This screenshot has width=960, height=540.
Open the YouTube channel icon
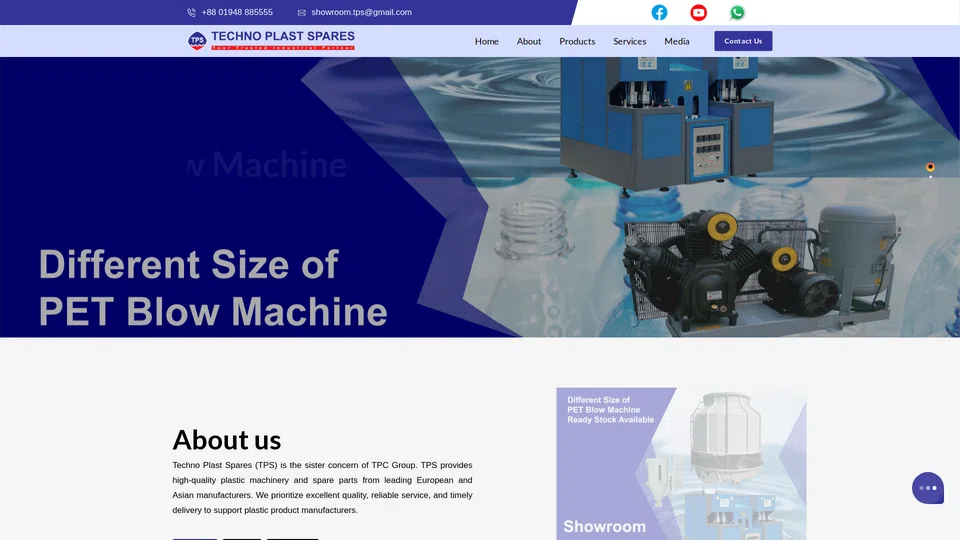(x=698, y=12)
